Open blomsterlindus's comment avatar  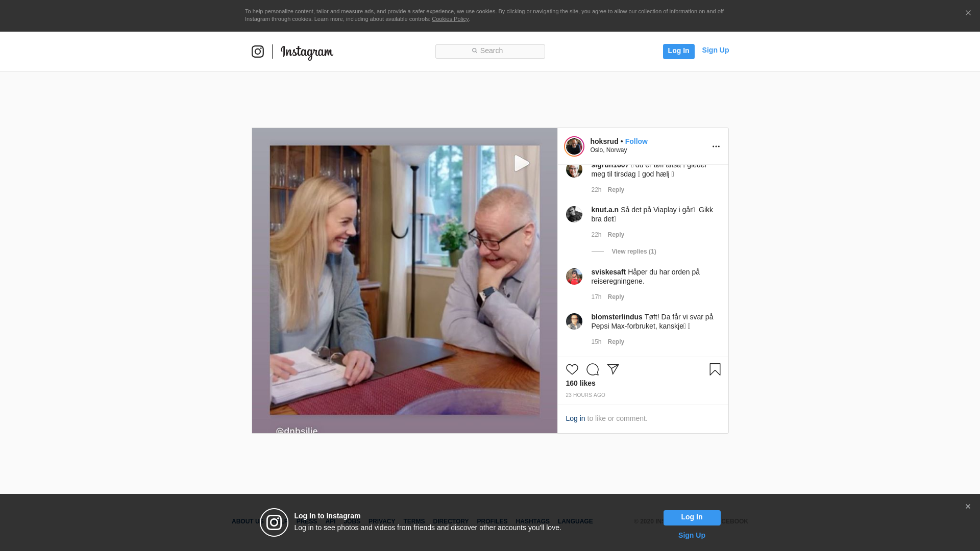pyautogui.click(x=574, y=321)
